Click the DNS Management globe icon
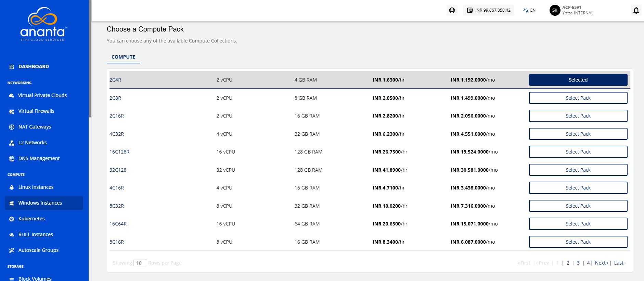This screenshot has height=281, width=644. tap(12, 159)
